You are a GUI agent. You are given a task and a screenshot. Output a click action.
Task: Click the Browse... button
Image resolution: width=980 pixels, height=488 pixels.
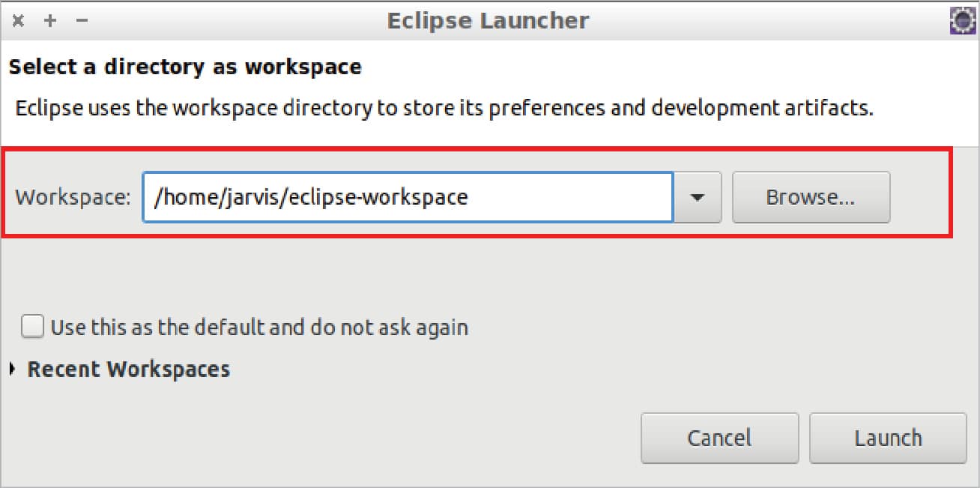coord(811,197)
